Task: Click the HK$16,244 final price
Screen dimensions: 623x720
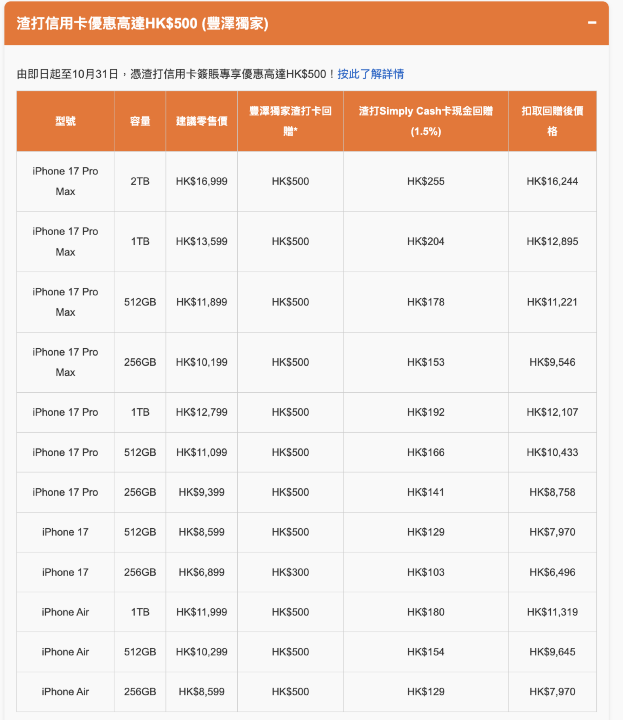Action: click(552, 181)
